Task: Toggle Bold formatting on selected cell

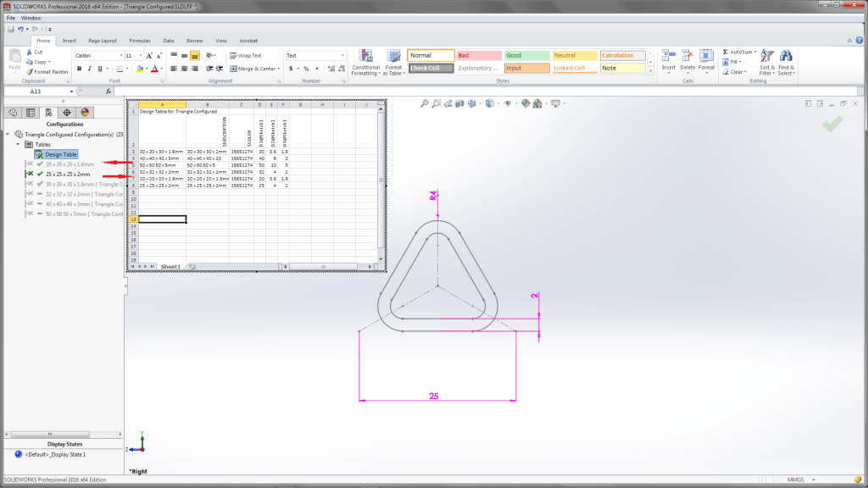Action: [77, 67]
